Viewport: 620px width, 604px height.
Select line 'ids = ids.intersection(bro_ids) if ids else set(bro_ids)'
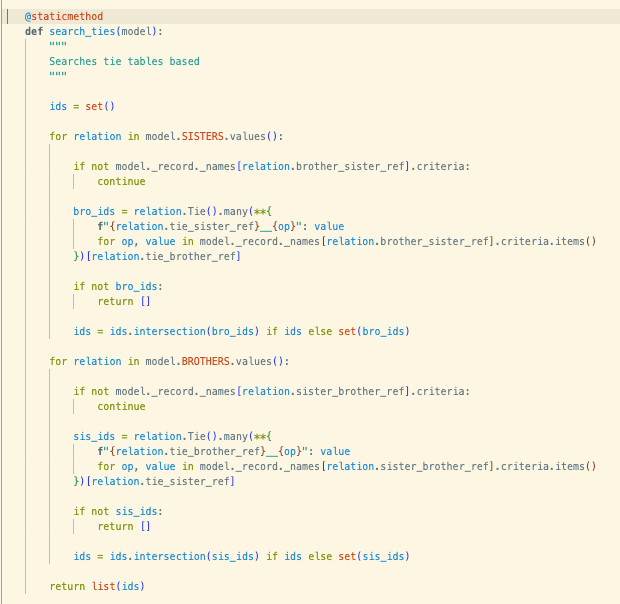click(241, 331)
